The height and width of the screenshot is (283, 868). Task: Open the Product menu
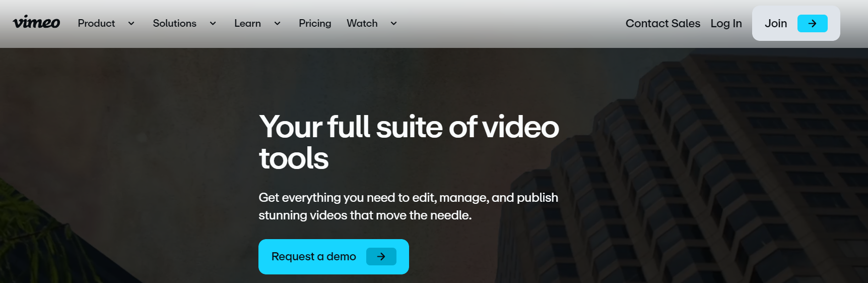pos(96,23)
